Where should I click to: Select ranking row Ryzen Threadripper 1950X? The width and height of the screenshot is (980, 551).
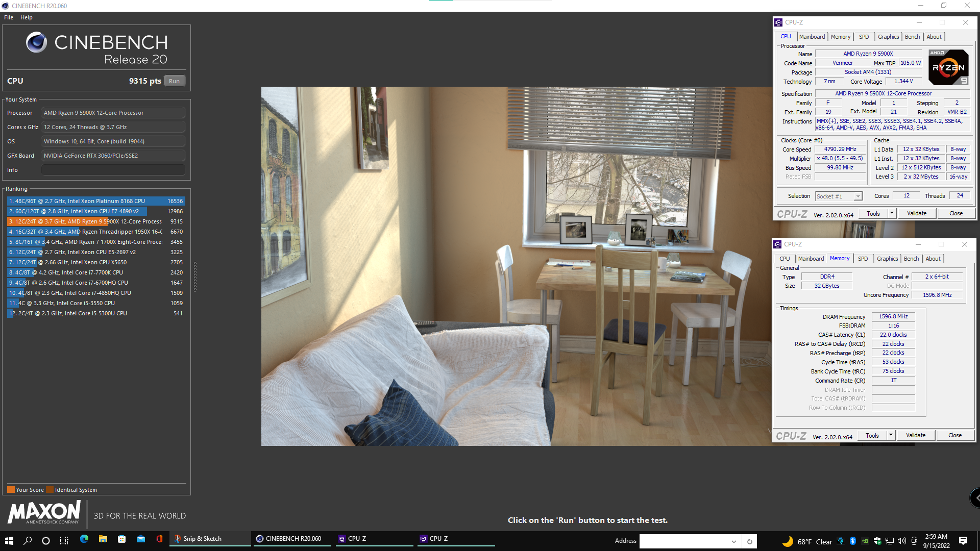coord(96,232)
